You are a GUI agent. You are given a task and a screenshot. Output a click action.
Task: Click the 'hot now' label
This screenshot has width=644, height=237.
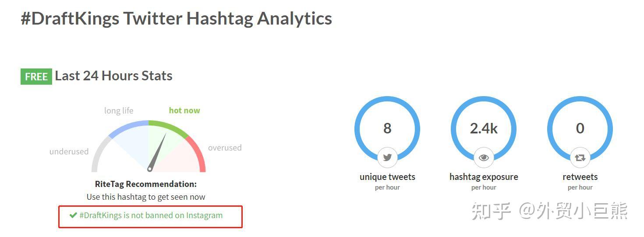click(184, 111)
